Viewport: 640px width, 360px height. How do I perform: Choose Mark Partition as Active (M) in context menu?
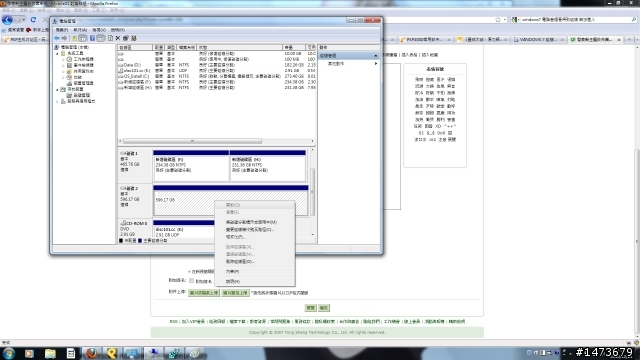[255, 222]
